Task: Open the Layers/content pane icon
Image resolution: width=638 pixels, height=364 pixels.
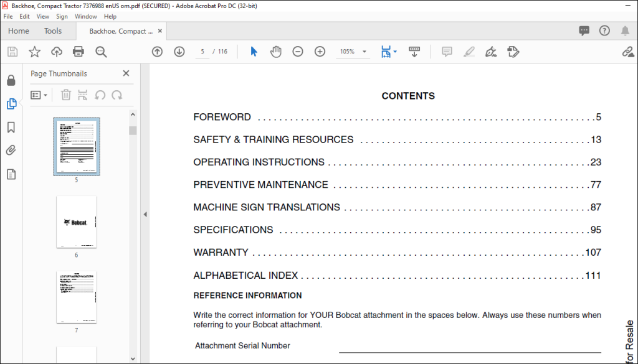Action: click(x=11, y=174)
